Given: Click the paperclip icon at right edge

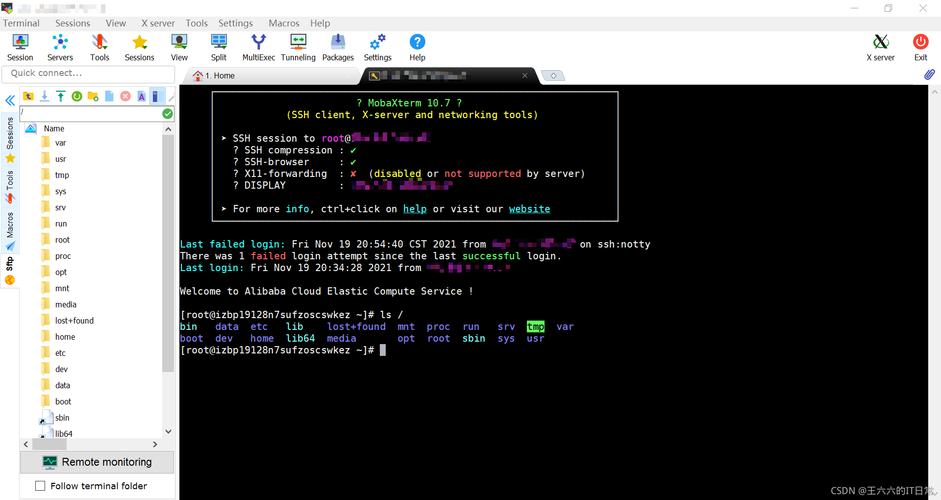Looking at the screenshot, I should click(x=929, y=75).
